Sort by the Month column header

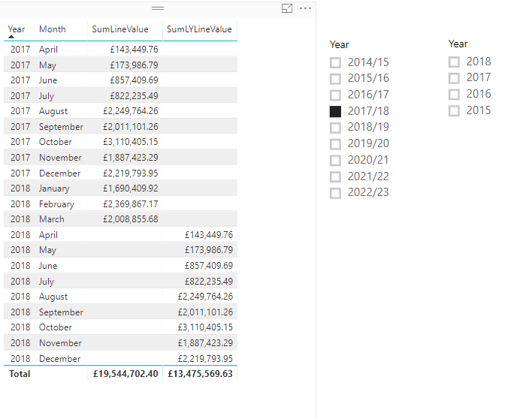[x=53, y=29]
